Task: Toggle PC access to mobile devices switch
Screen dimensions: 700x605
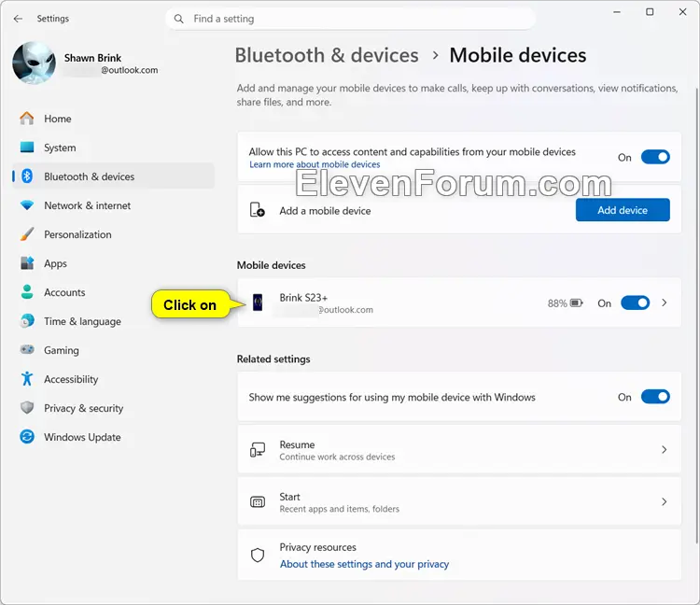Action: pyautogui.click(x=655, y=157)
